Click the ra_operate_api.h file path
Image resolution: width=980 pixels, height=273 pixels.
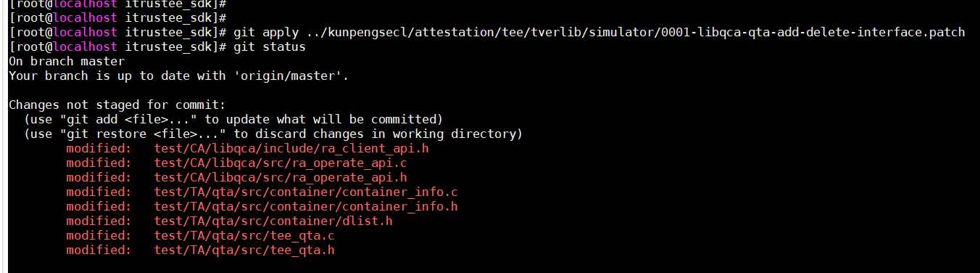281,177
